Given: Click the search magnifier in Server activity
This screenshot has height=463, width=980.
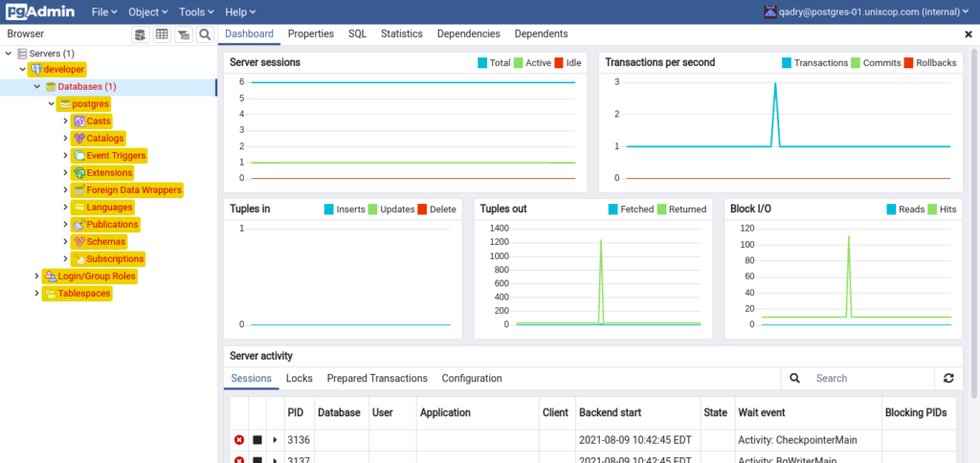Looking at the screenshot, I should (795, 378).
